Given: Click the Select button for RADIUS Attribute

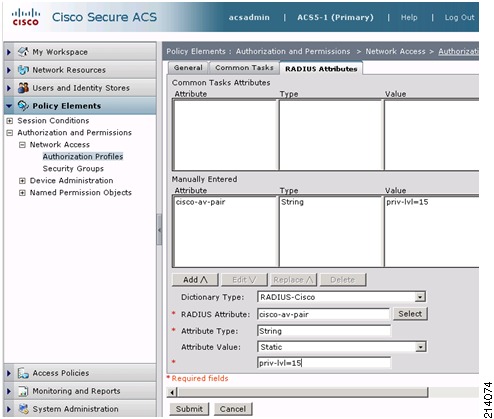Looking at the screenshot, I should click(x=410, y=314).
